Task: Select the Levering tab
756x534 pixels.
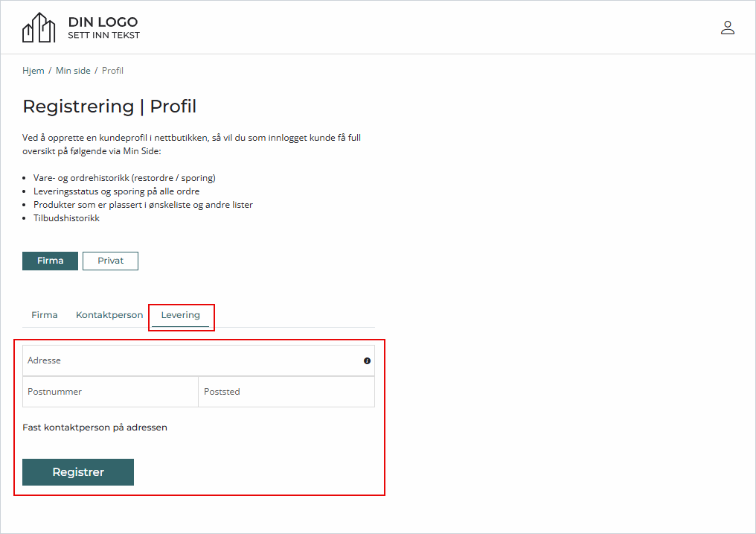Action: coord(181,315)
